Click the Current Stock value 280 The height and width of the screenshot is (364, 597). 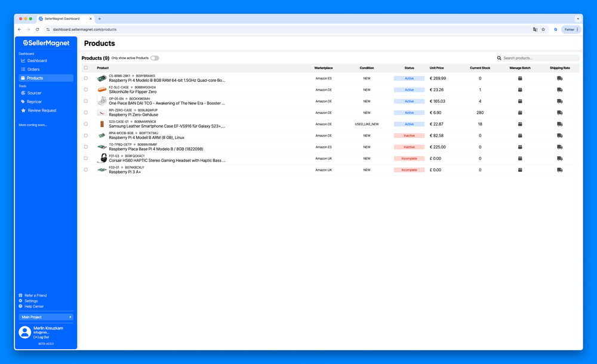480,113
